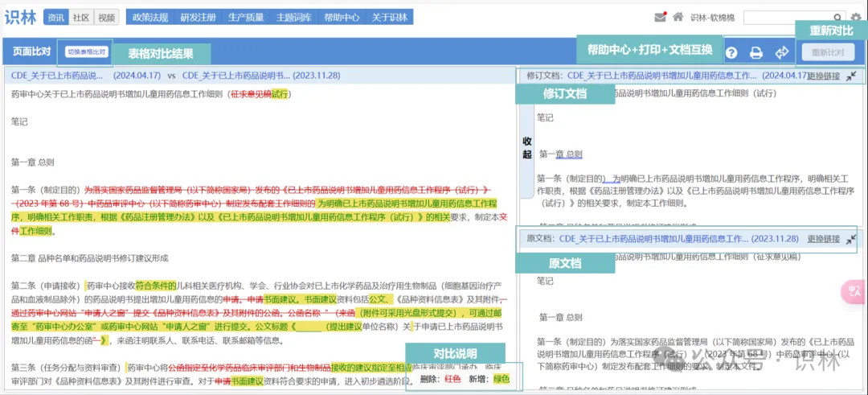Viewport: 868px width, 395px height.
Task: Open the 识林-软棉棉 user account
Action: 712,18
